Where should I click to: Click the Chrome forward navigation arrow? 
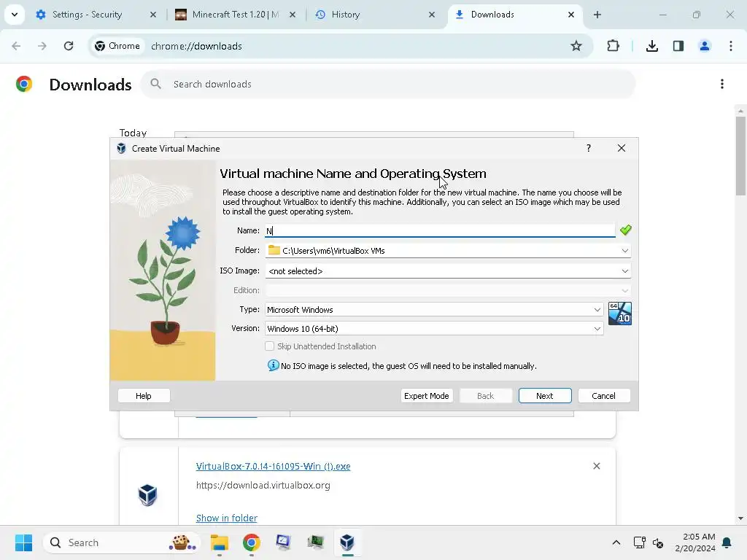[42, 46]
